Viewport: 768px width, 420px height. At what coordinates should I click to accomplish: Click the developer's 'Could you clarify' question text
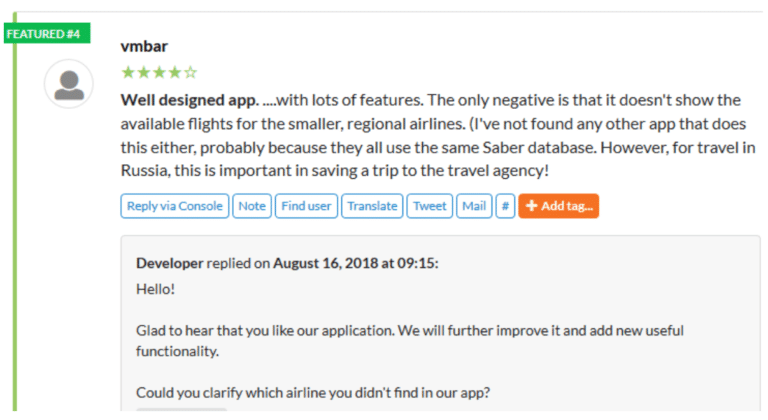click(312, 393)
